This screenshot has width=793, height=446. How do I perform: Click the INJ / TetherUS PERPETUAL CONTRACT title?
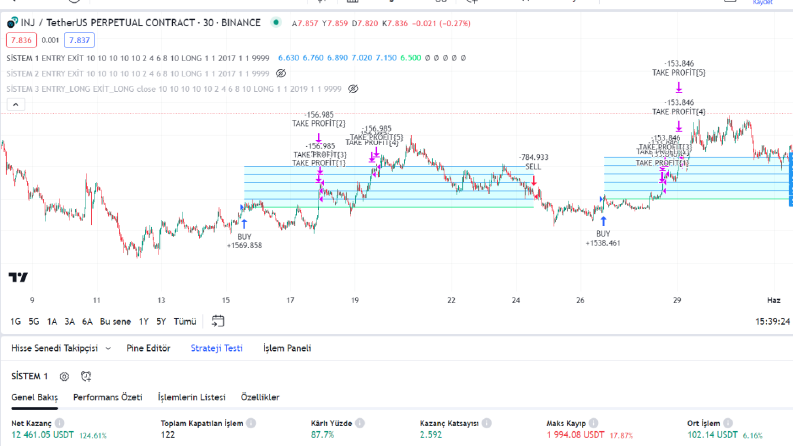pyautogui.click(x=141, y=23)
